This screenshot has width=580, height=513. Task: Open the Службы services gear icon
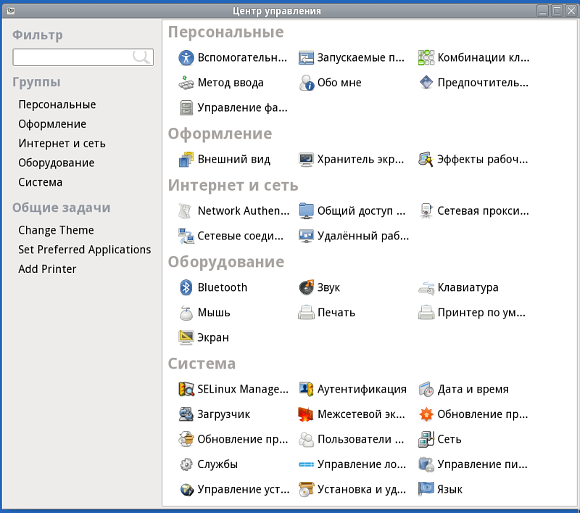coord(186,464)
